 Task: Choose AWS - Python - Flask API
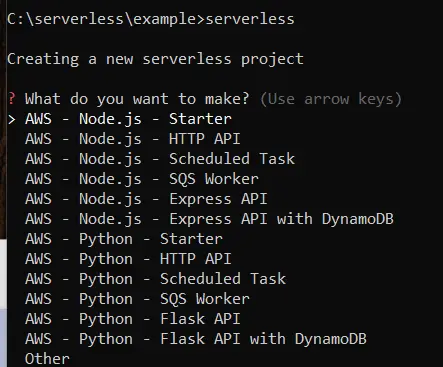(133, 319)
